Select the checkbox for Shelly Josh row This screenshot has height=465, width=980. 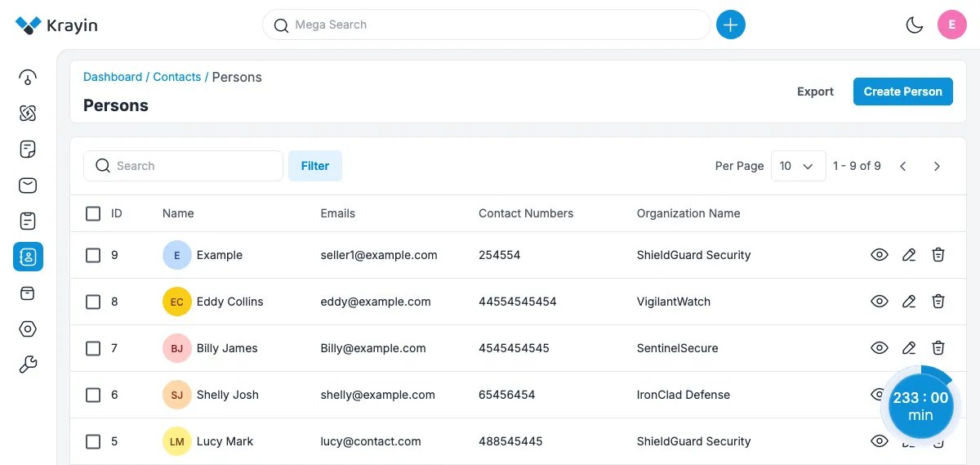pos(93,395)
